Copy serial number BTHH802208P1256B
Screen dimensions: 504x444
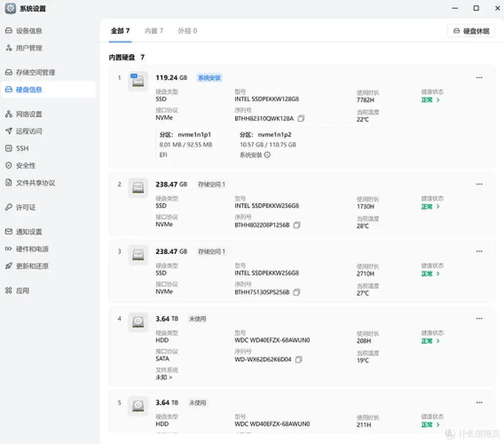click(x=297, y=225)
